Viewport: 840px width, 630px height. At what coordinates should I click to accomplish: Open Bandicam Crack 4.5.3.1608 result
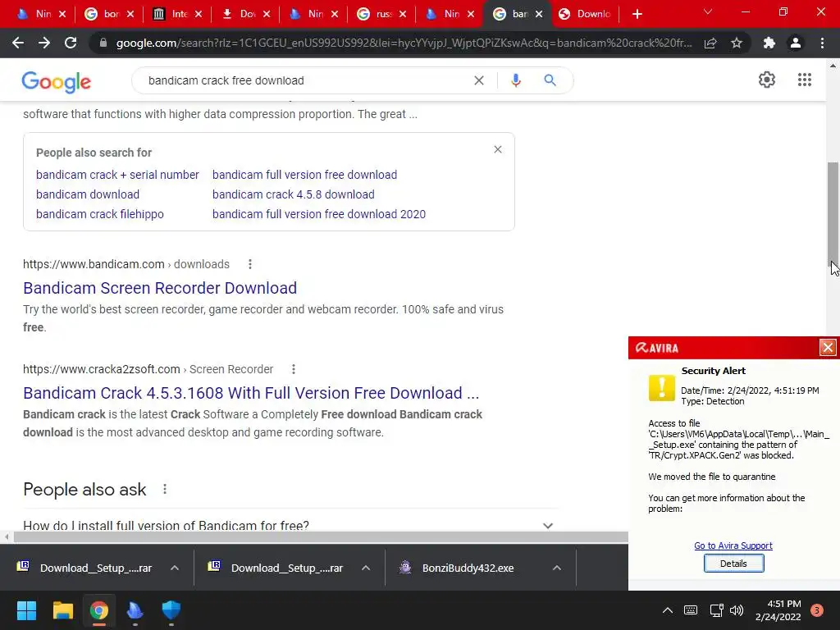click(x=251, y=393)
